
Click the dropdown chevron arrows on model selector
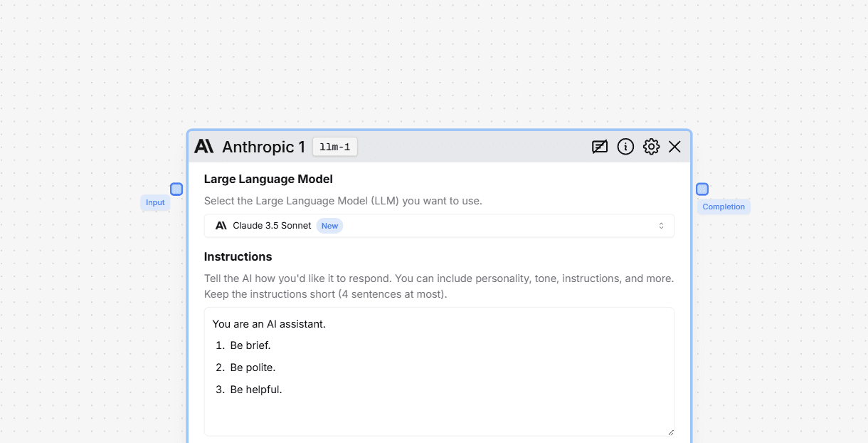coord(661,226)
